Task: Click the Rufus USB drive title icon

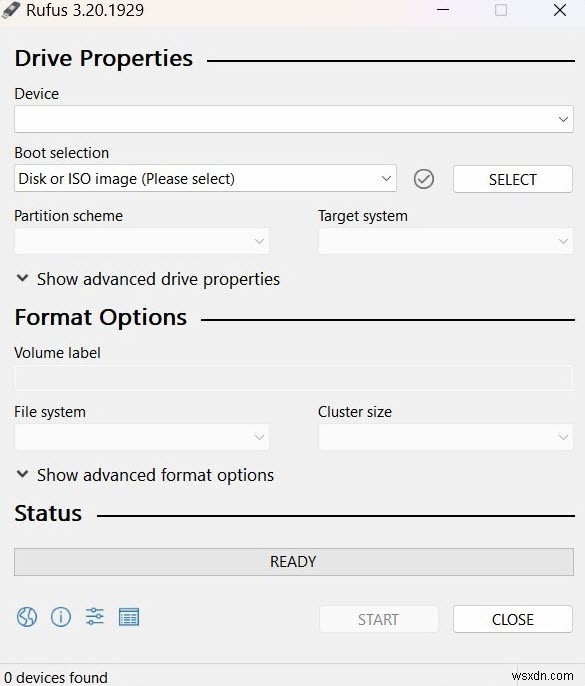Action: point(11,10)
